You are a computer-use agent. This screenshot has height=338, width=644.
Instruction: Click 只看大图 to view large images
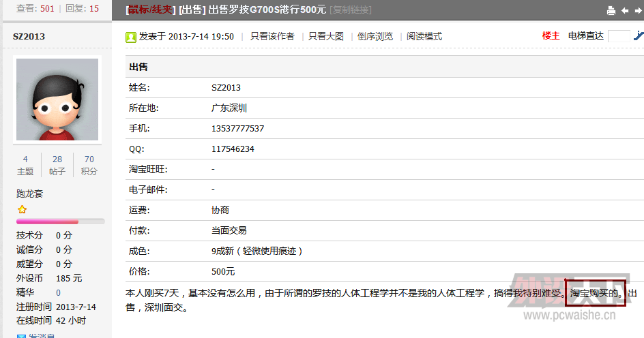[325, 37]
